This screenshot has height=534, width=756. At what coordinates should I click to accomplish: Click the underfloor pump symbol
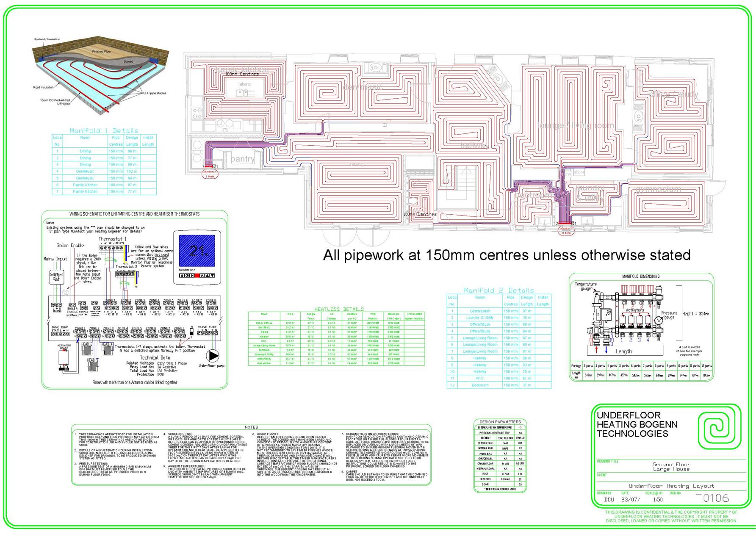pyautogui.click(x=211, y=356)
